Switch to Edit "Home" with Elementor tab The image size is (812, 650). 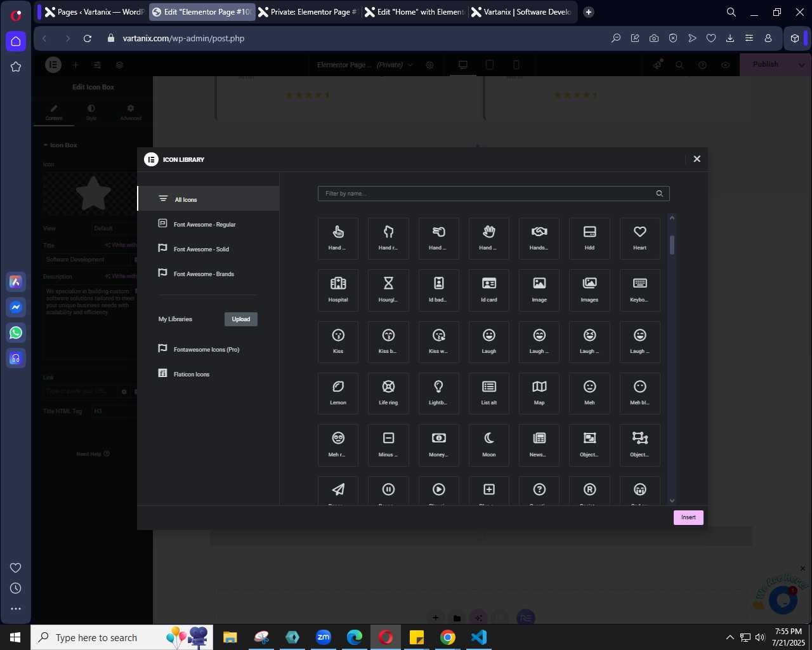414,11
